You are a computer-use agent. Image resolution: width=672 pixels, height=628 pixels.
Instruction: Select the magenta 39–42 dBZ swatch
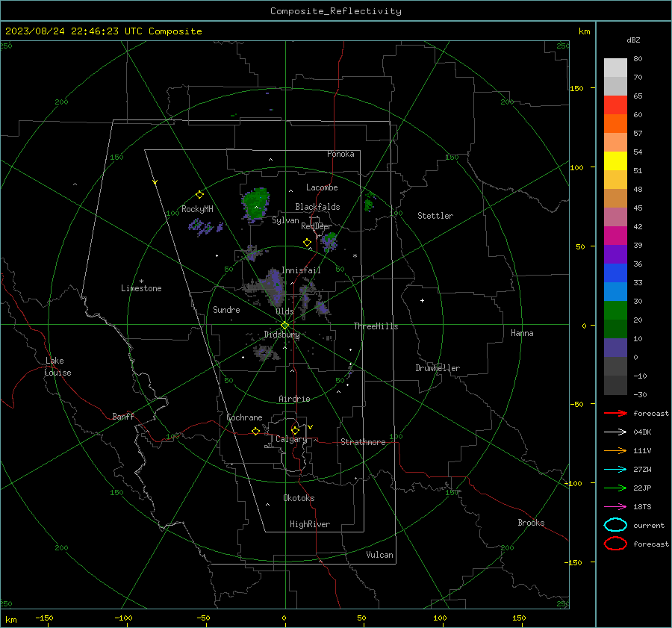(615, 236)
